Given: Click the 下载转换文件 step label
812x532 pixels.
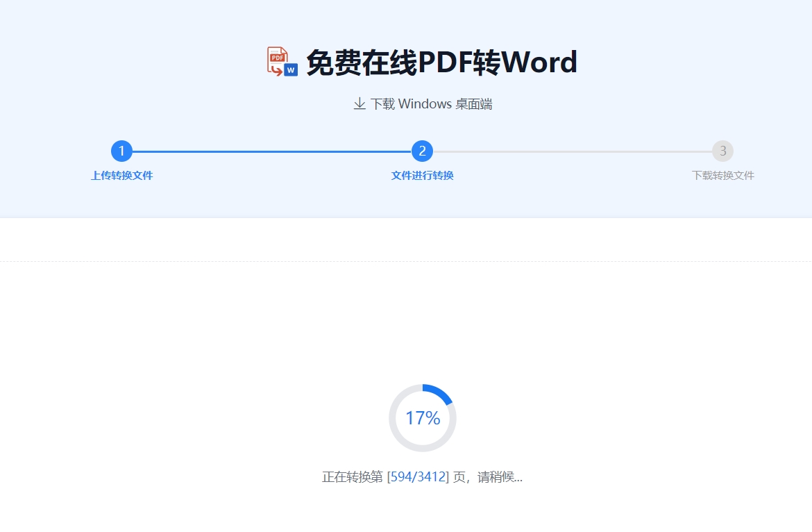Looking at the screenshot, I should coord(723,176).
